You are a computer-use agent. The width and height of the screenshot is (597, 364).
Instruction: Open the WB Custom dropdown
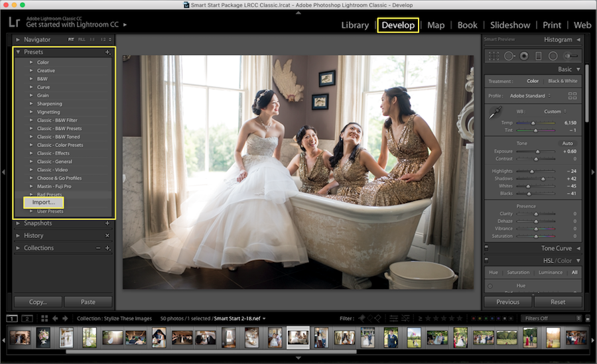554,111
